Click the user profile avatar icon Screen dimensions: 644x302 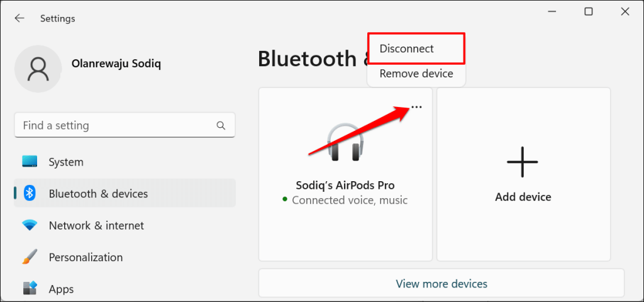click(x=38, y=69)
